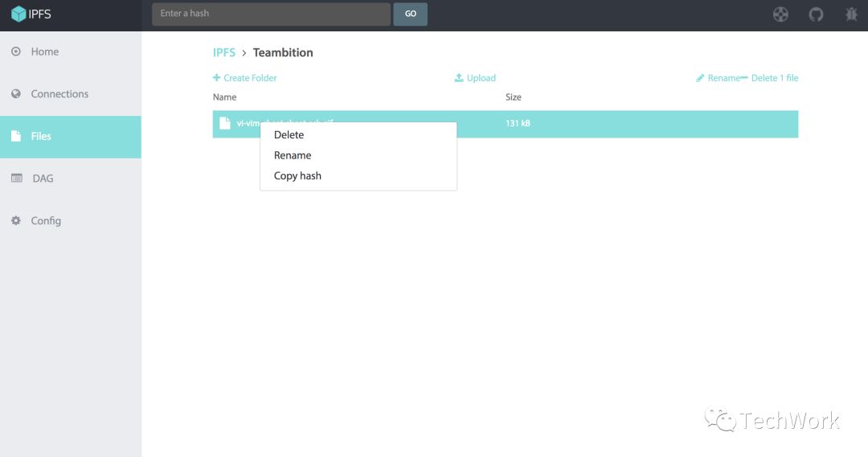
Task: Click the Create Folder plus icon
Action: point(216,77)
